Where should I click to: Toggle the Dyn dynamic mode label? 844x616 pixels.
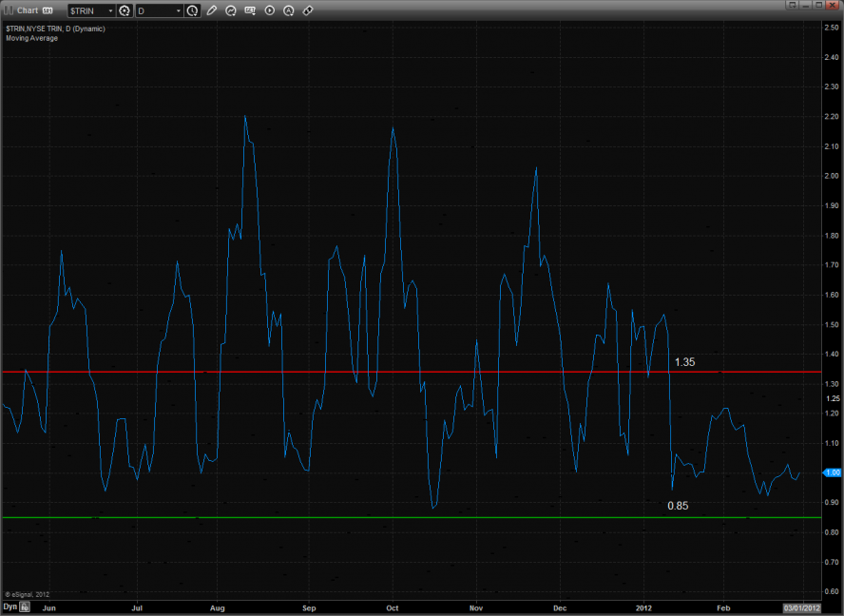(10, 606)
